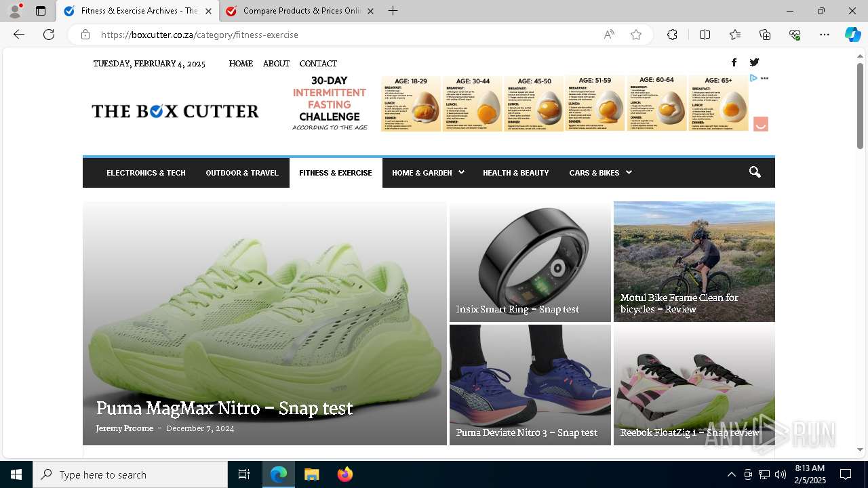Refresh the current page

click(49, 35)
